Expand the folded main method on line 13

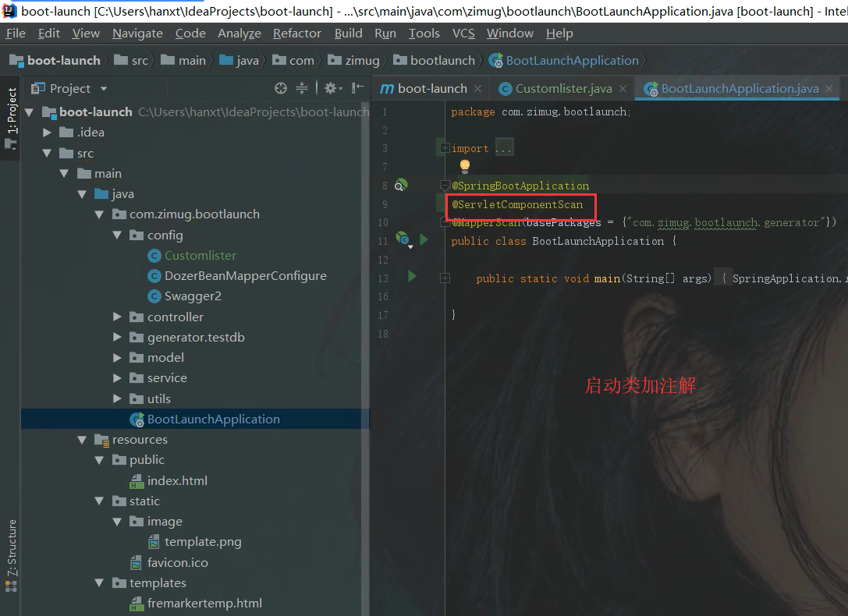tap(445, 278)
